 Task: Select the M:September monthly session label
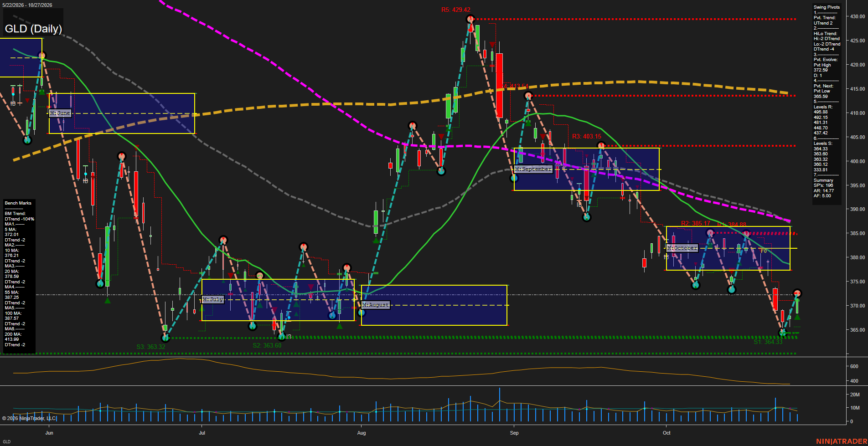pyautogui.click(x=533, y=169)
